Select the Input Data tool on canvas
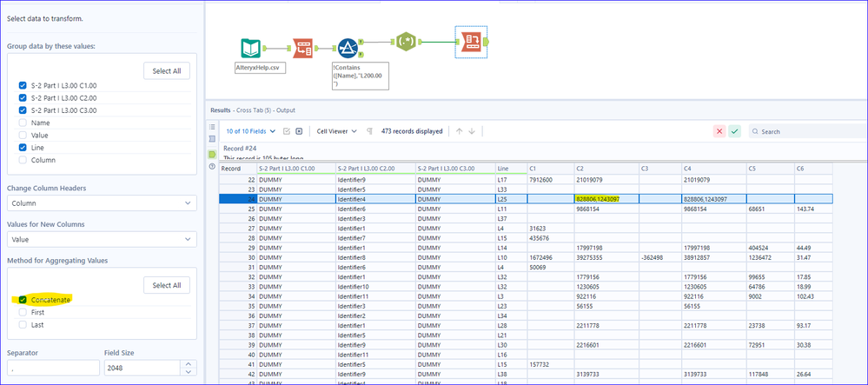This screenshot has height=385, width=868. pos(250,49)
